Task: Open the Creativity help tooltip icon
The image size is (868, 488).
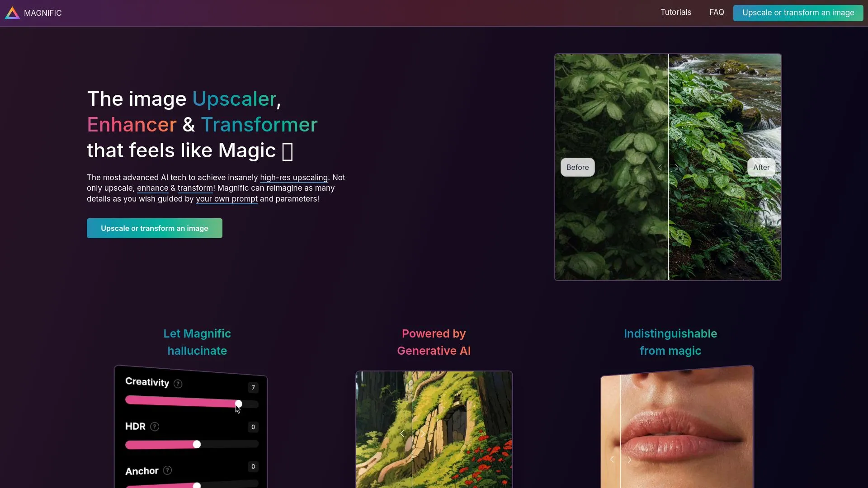Action: pyautogui.click(x=177, y=383)
